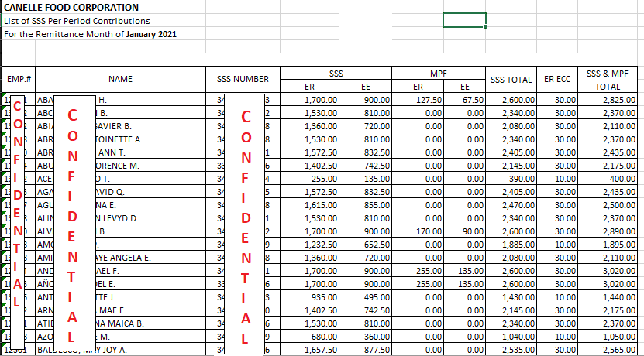This screenshot has width=644, height=356.
Task: Click 1,402.50 in the 'ORENCE M.' row
Action: pos(310,166)
